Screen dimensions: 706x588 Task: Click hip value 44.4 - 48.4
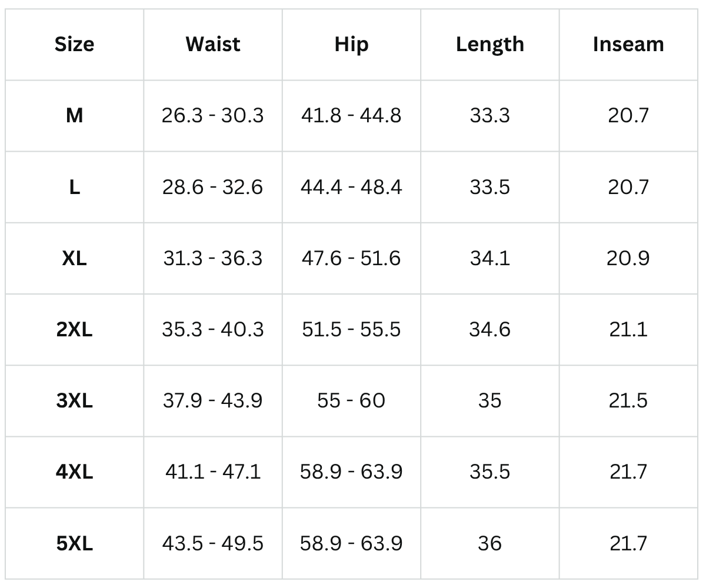tap(351, 187)
